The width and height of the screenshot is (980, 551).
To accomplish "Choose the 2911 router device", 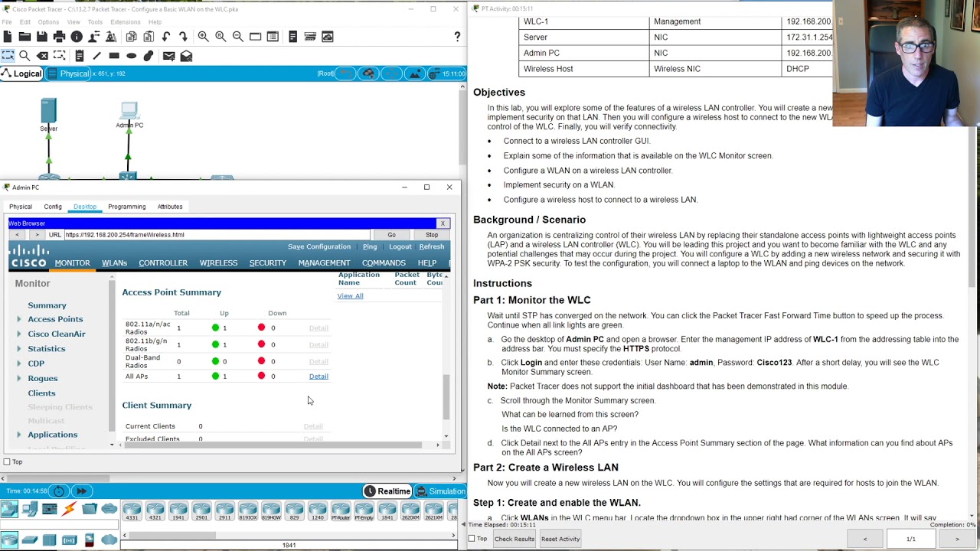I will 225,511.
